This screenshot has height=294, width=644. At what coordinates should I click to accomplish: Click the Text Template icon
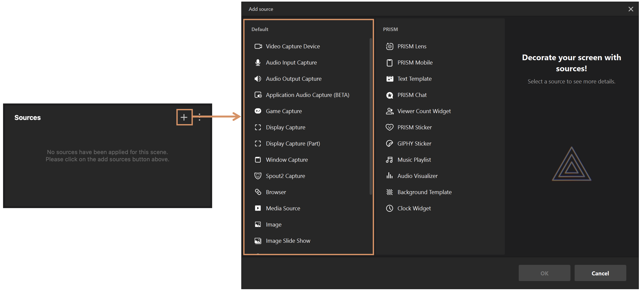[389, 79]
